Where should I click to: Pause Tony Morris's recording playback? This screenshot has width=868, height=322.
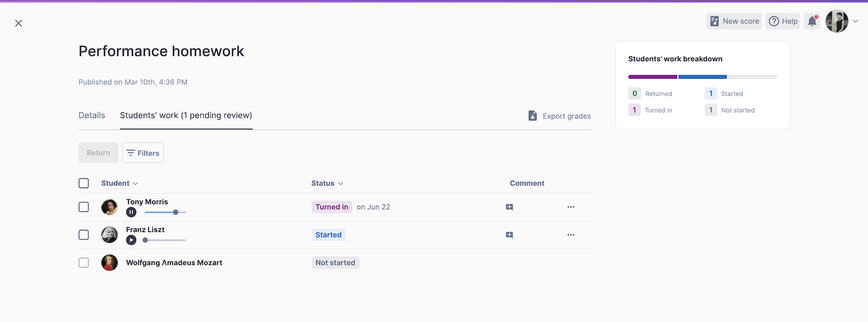coord(131,212)
